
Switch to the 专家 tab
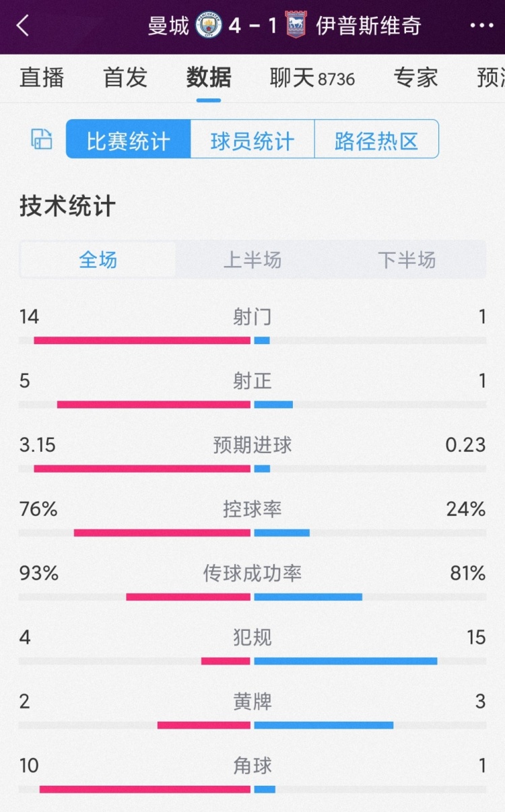pyautogui.click(x=416, y=77)
